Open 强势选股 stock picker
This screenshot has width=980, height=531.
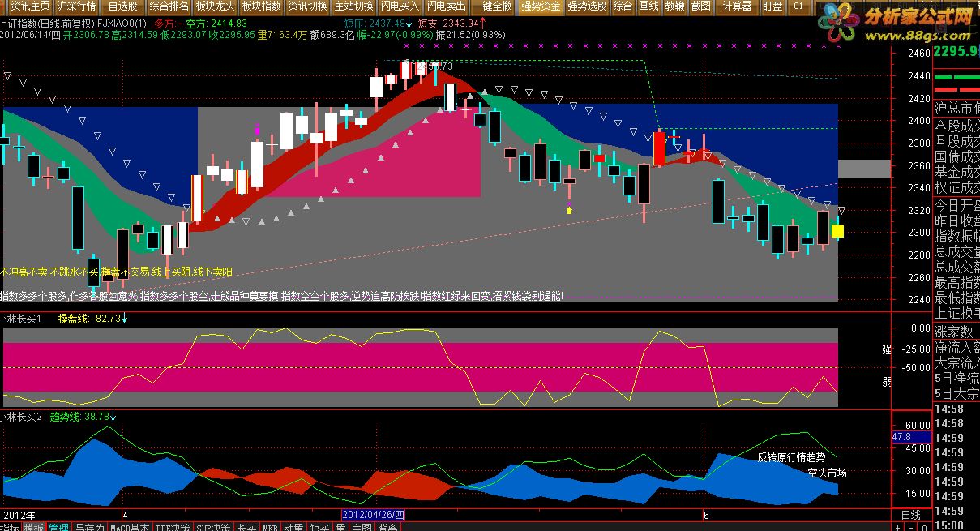tap(587, 6)
